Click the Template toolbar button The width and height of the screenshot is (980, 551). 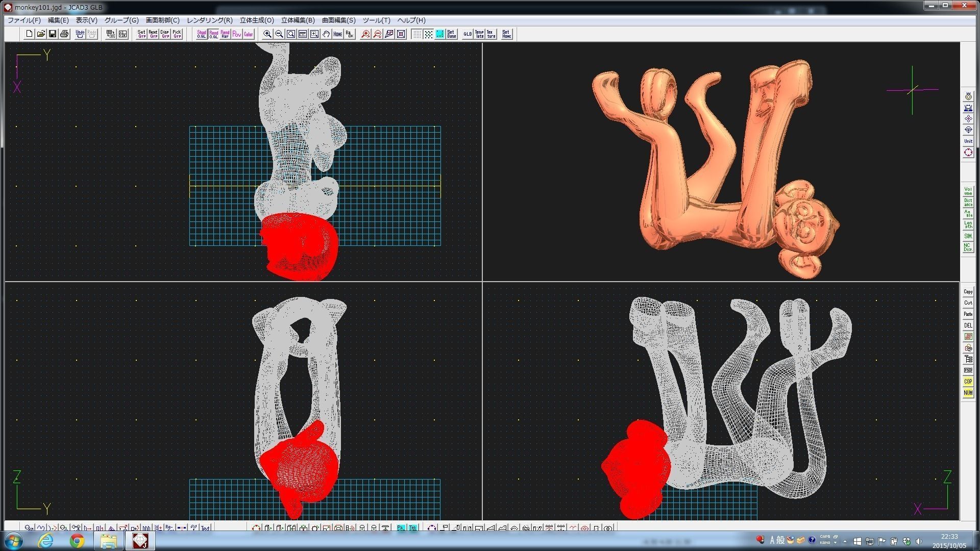[479, 34]
